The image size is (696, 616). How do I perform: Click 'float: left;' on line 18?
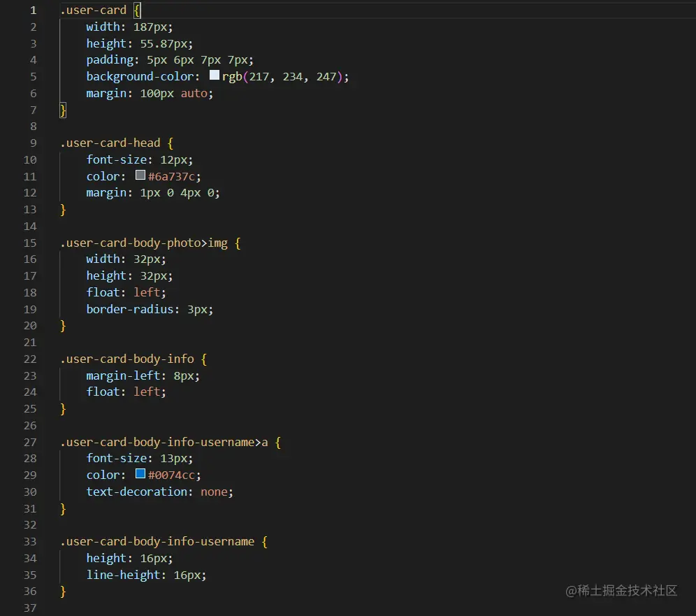click(x=126, y=292)
